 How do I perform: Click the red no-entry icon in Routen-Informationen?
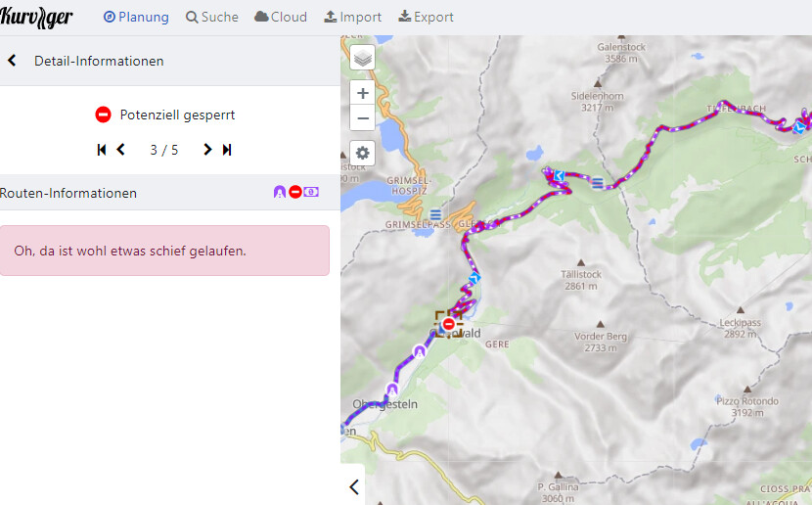pyautogui.click(x=295, y=193)
